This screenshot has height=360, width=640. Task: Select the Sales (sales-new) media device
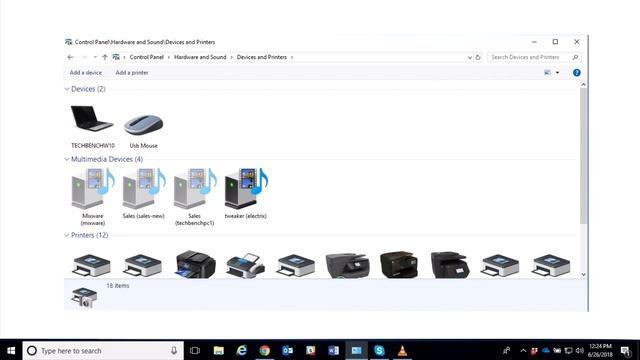(144, 193)
